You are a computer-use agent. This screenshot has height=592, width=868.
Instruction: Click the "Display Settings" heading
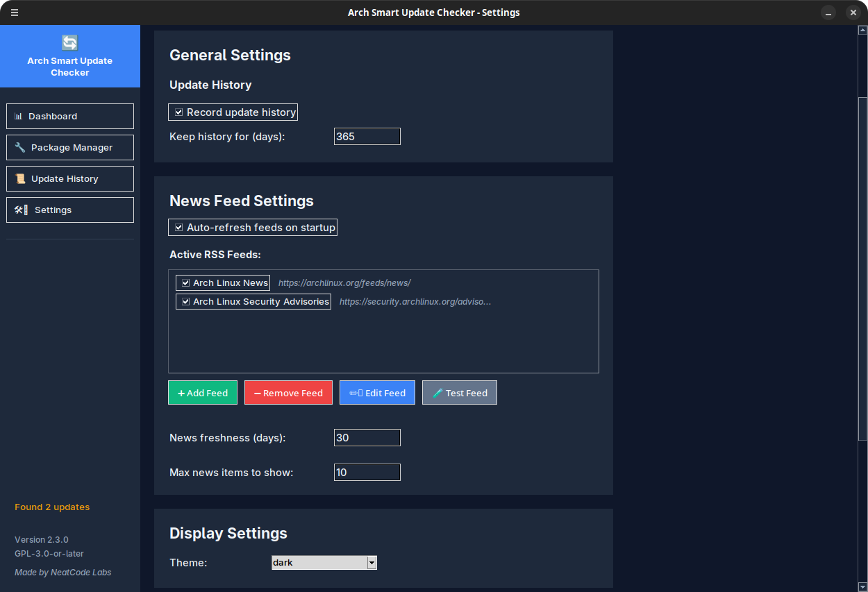228,534
